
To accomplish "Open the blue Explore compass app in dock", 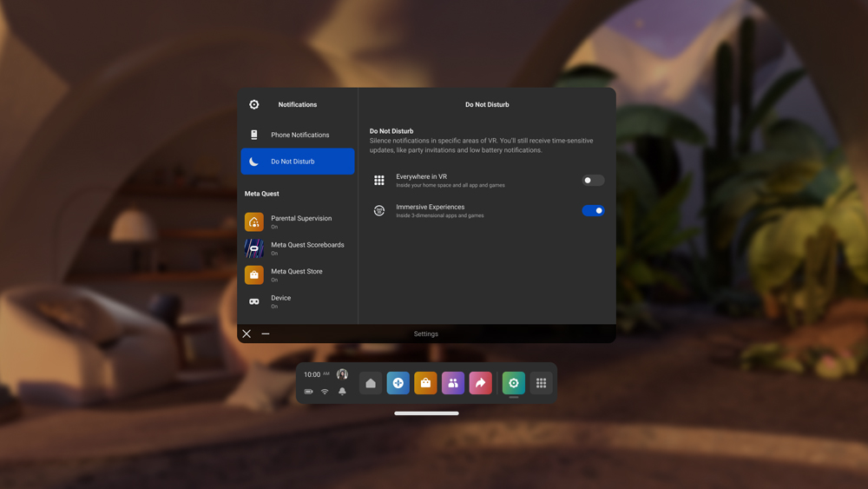I will click(398, 383).
